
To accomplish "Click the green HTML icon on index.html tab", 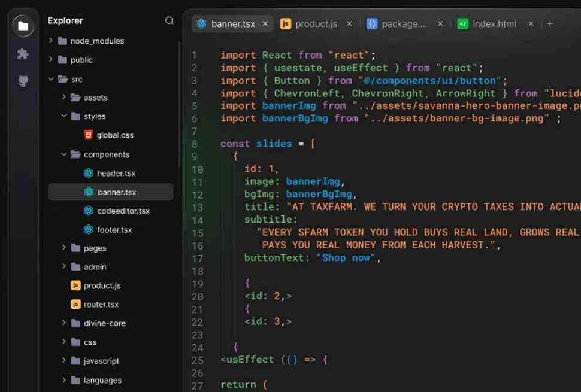I will pos(462,24).
